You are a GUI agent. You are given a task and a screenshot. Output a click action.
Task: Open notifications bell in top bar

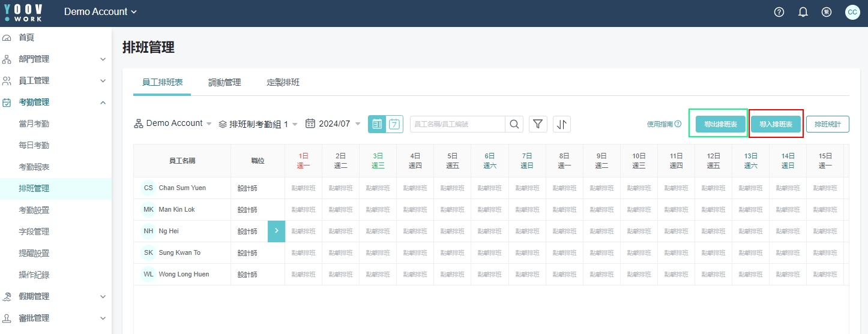(803, 12)
